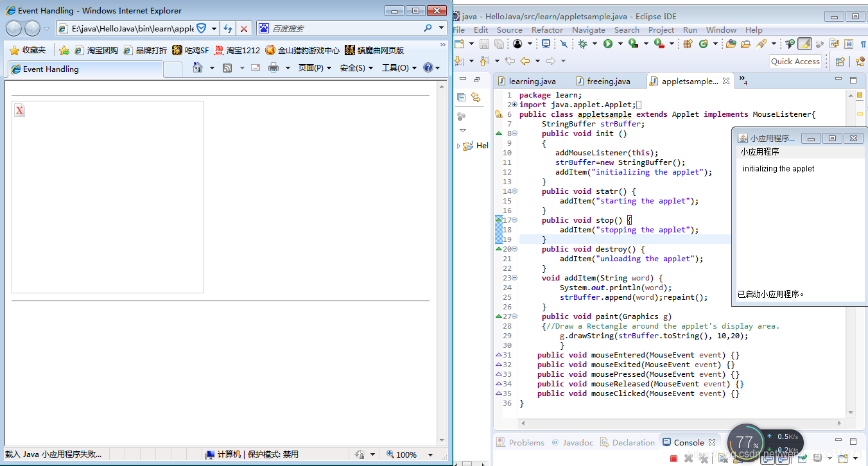Click the External Tools run icon
This screenshot has height=466, width=868.
659,44
